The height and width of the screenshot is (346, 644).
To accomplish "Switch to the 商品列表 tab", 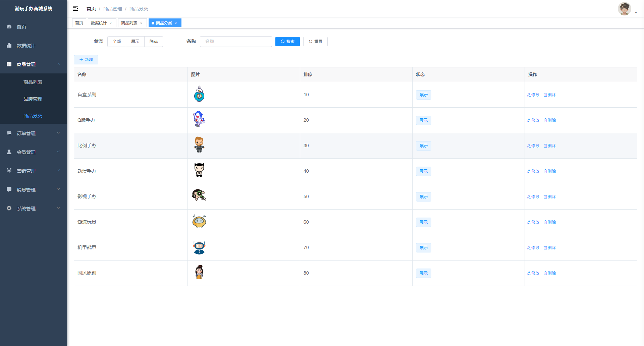I will point(129,23).
